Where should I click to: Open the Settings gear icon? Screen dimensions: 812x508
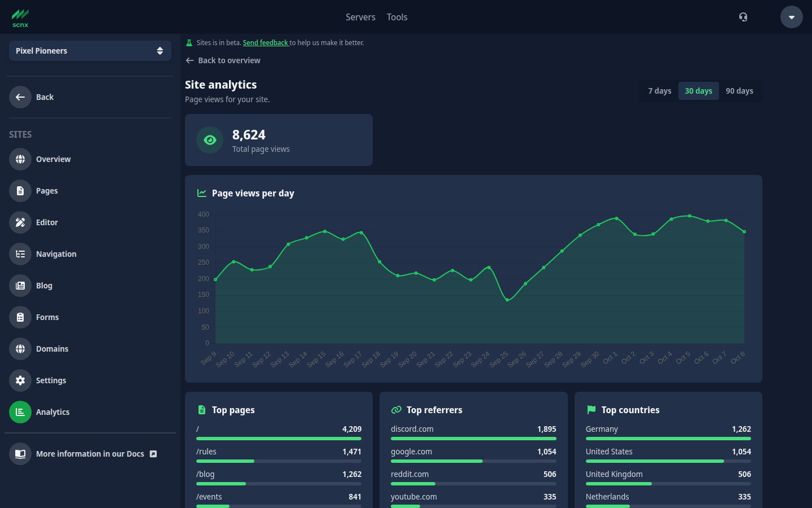[x=20, y=380]
